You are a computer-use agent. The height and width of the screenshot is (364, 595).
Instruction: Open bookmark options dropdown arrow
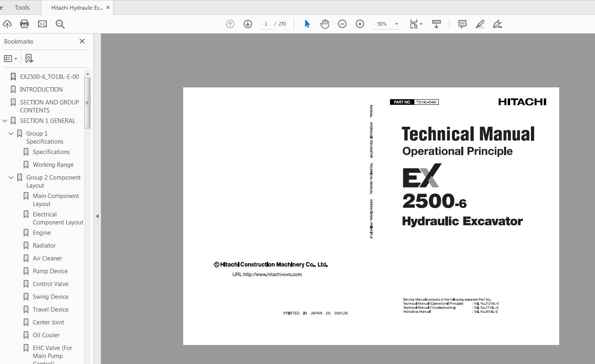(16, 58)
